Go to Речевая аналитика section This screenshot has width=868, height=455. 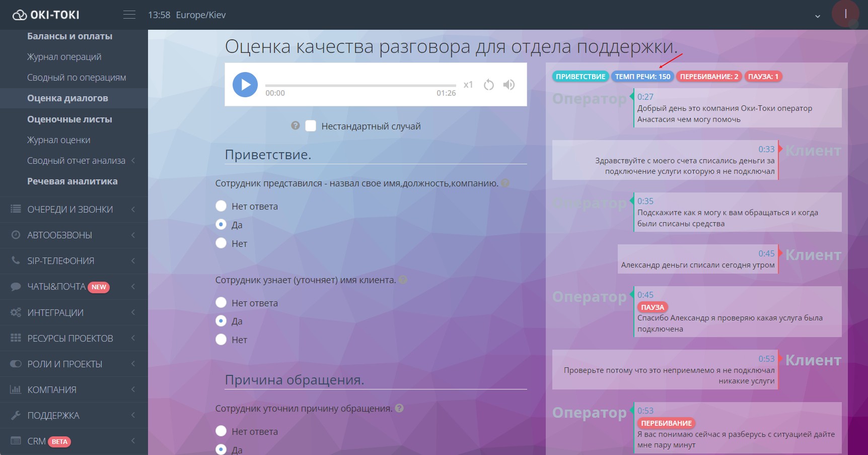coord(71,181)
